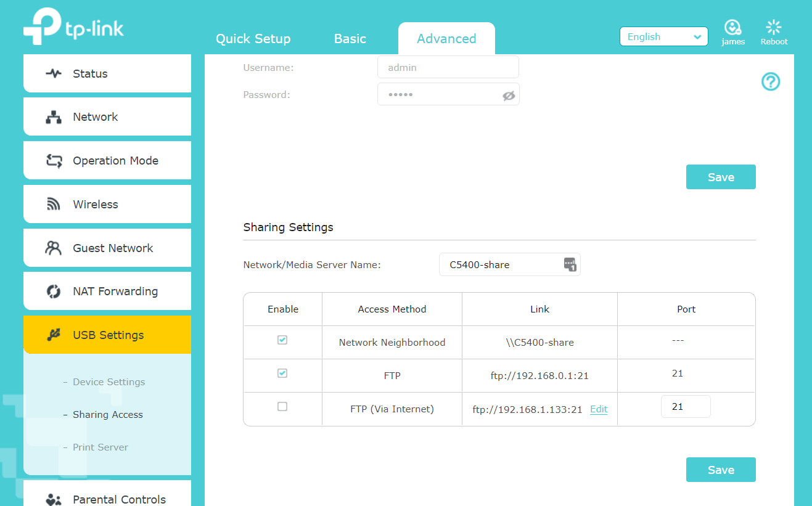Image resolution: width=812 pixels, height=506 pixels.
Task: Click the Wireless signal icon in sidebar
Action: pyautogui.click(x=54, y=204)
